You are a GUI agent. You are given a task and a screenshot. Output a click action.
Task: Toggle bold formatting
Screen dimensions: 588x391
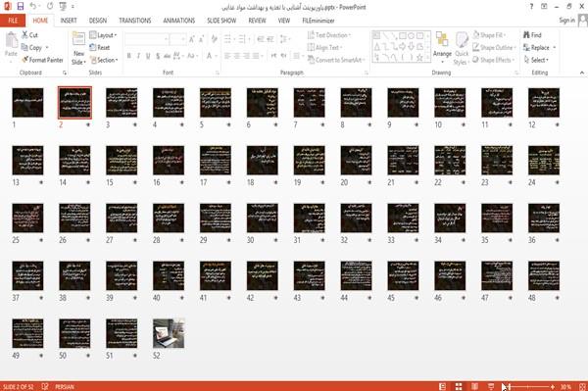pyautogui.click(x=129, y=56)
